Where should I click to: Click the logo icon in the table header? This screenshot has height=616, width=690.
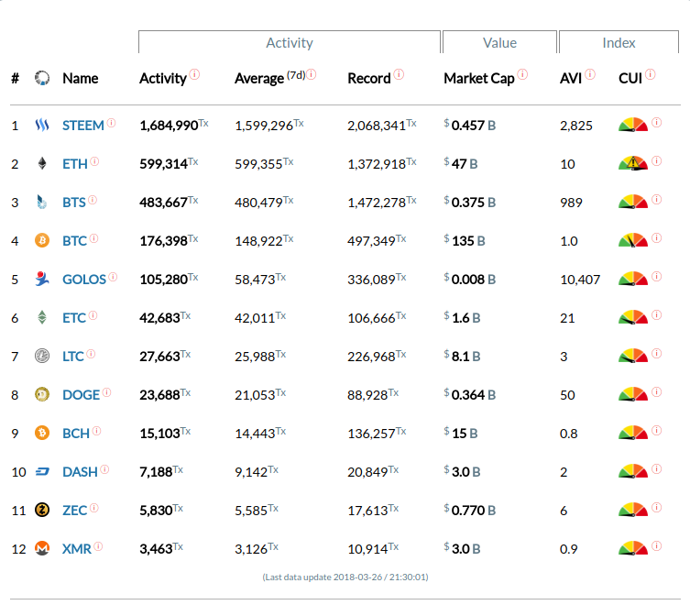pyautogui.click(x=42, y=78)
